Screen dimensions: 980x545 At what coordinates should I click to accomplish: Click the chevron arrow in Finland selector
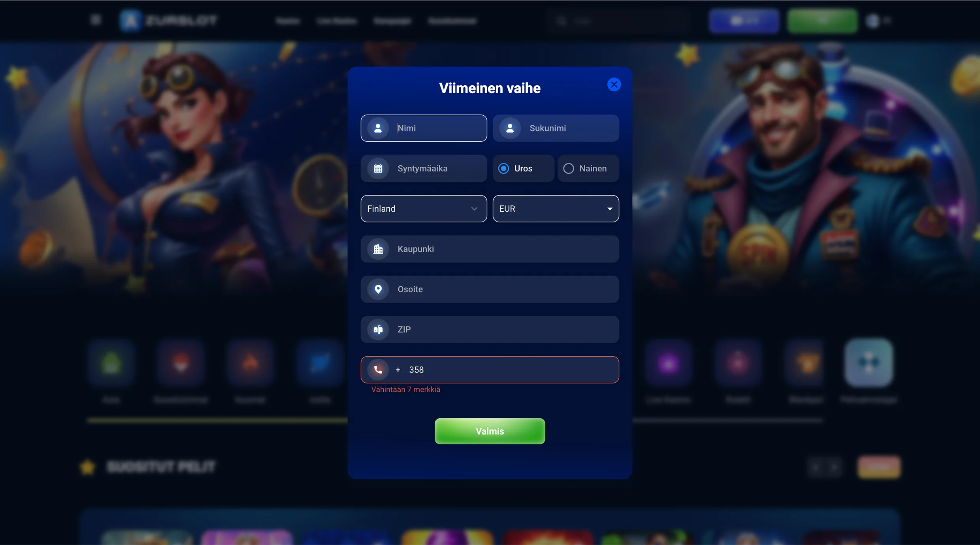coord(474,209)
